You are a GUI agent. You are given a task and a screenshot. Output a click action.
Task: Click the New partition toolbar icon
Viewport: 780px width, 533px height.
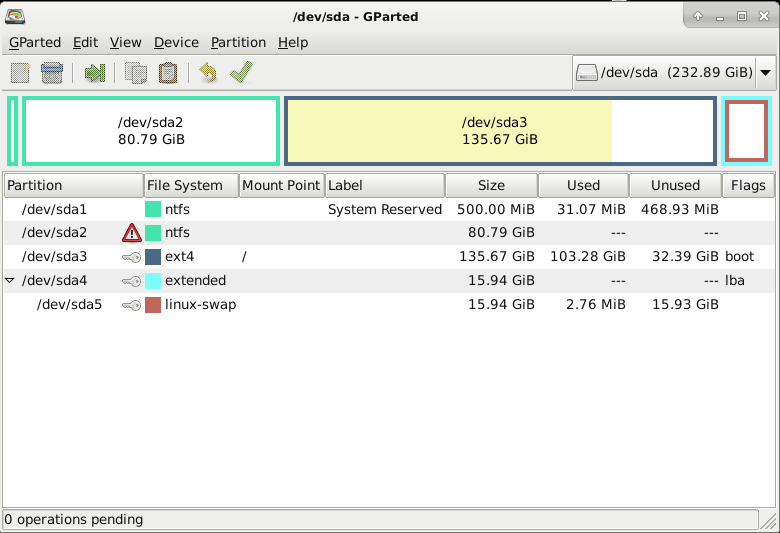click(x=20, y=73)
